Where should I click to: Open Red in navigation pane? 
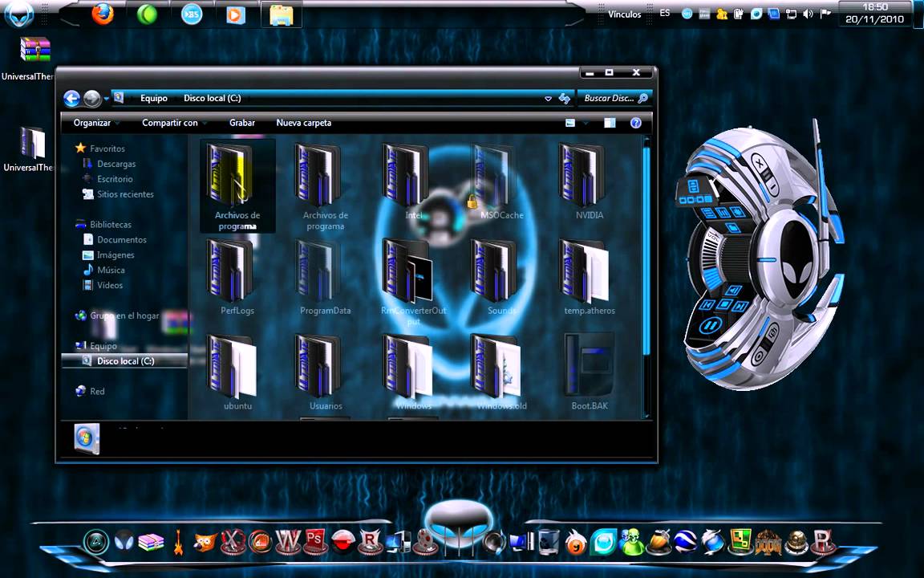90,391
